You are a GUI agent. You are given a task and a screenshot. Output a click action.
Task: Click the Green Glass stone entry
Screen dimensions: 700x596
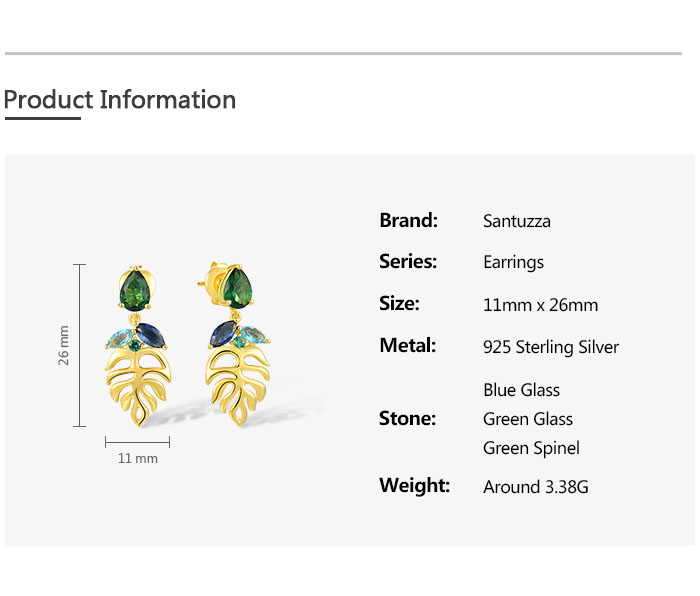click(527, 419)
